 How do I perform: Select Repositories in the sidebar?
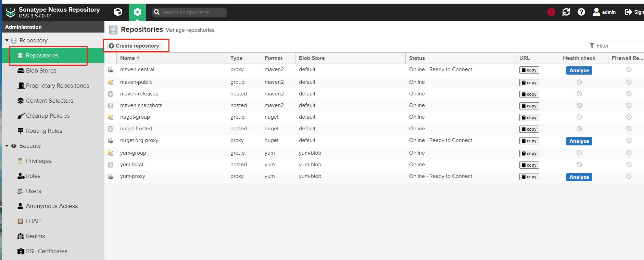click(53, 55)
